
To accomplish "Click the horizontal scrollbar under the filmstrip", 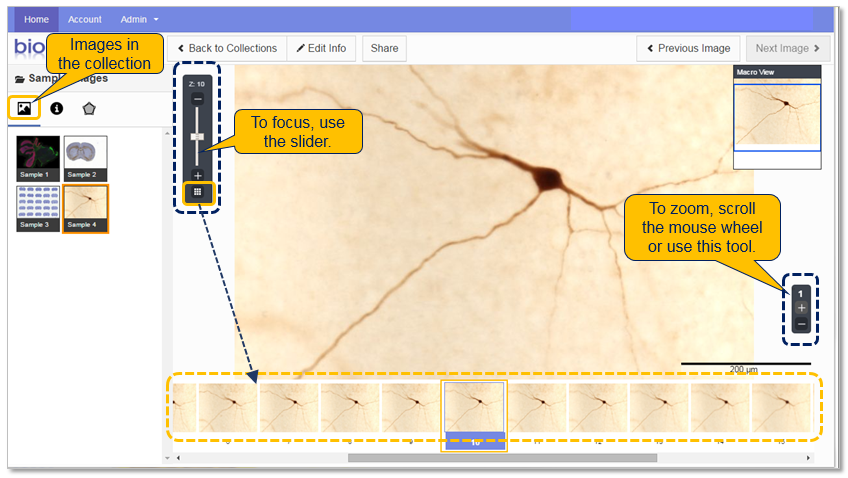I will click(502, 458).
